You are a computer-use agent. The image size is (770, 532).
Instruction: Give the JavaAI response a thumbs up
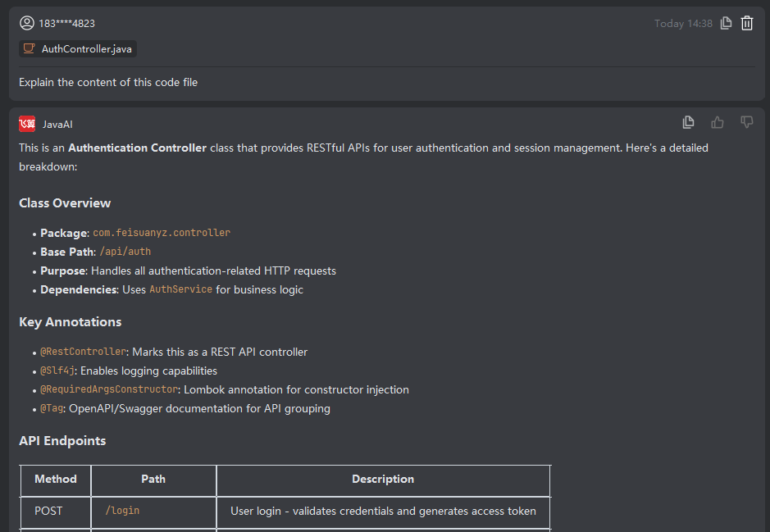coord(718,122)
